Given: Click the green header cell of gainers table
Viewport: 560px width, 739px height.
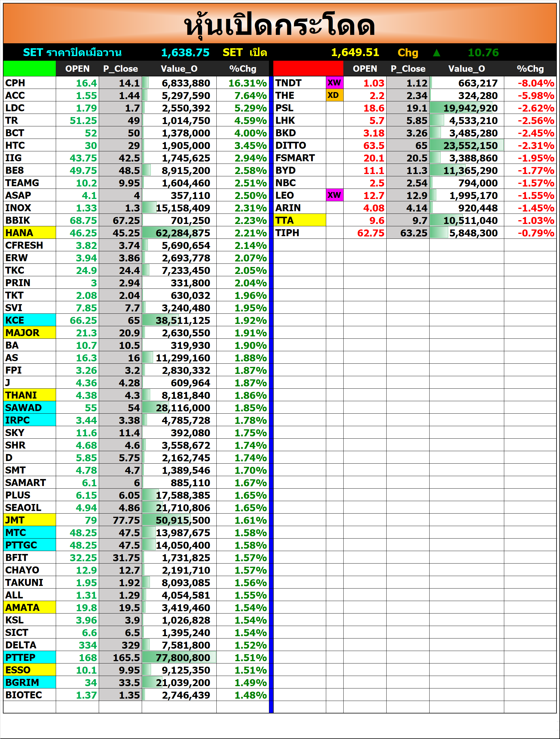Looking at the screenshot, I should pos(29,69).
